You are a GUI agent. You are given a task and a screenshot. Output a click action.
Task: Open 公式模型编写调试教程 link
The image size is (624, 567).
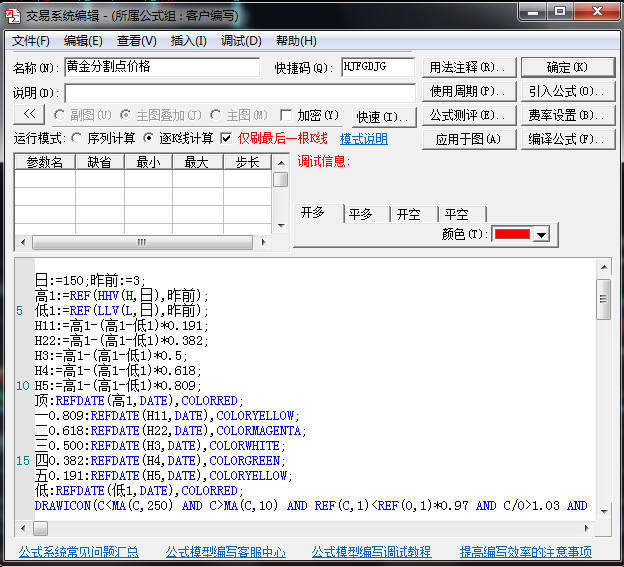tap(371, 552)
